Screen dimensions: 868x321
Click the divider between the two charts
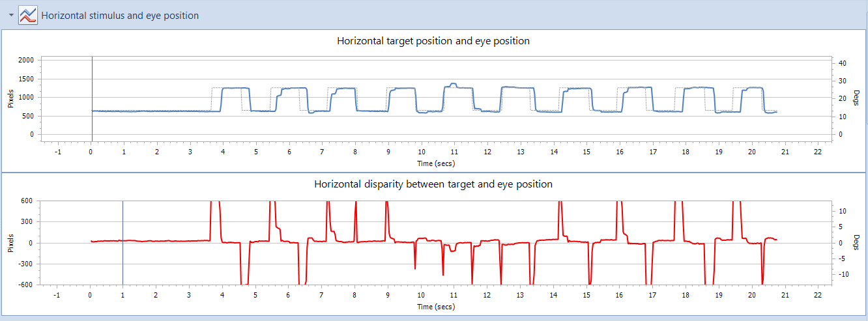[433, 173]
